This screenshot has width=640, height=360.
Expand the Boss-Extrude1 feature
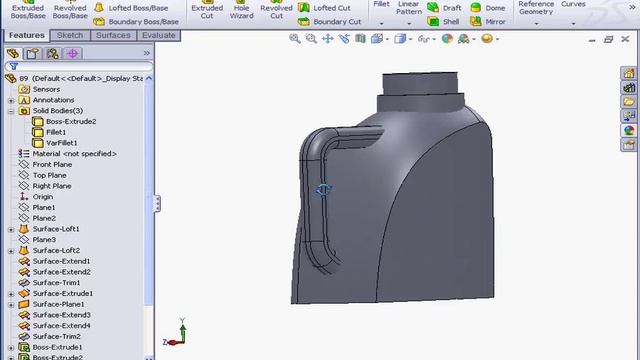[x=11, y=348]
